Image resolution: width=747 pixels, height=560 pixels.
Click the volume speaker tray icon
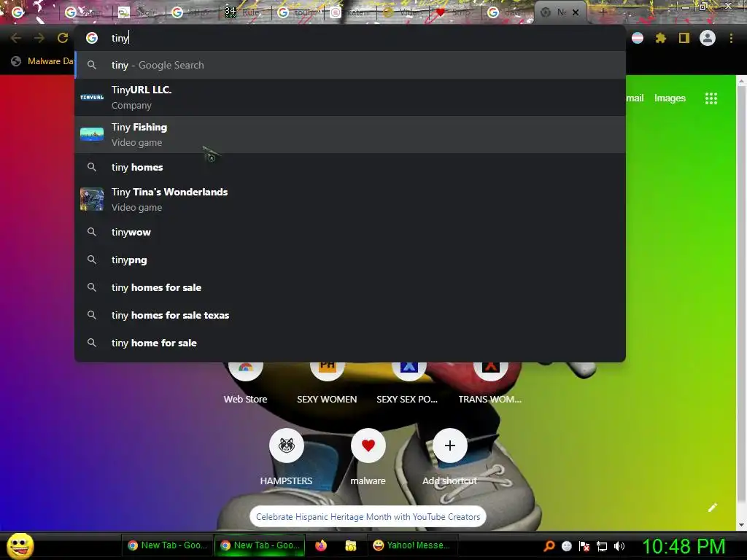click(x=619, y=546)
